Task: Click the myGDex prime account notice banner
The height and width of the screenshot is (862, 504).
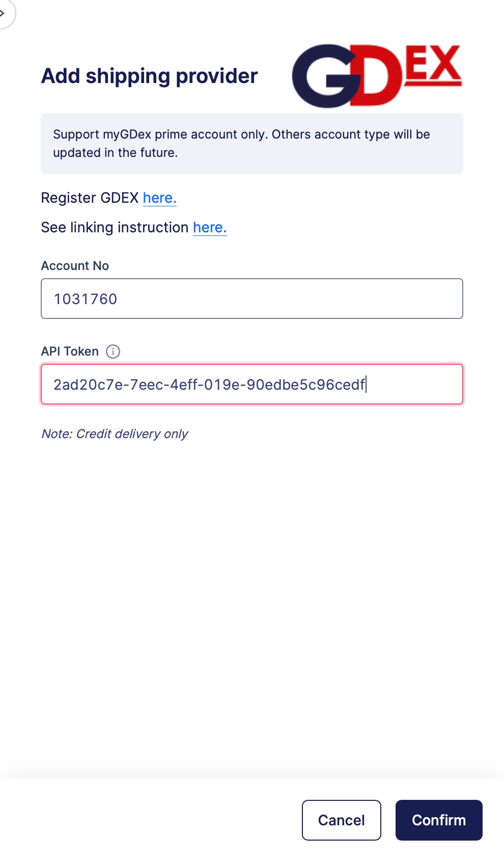Action: (251, 144)
